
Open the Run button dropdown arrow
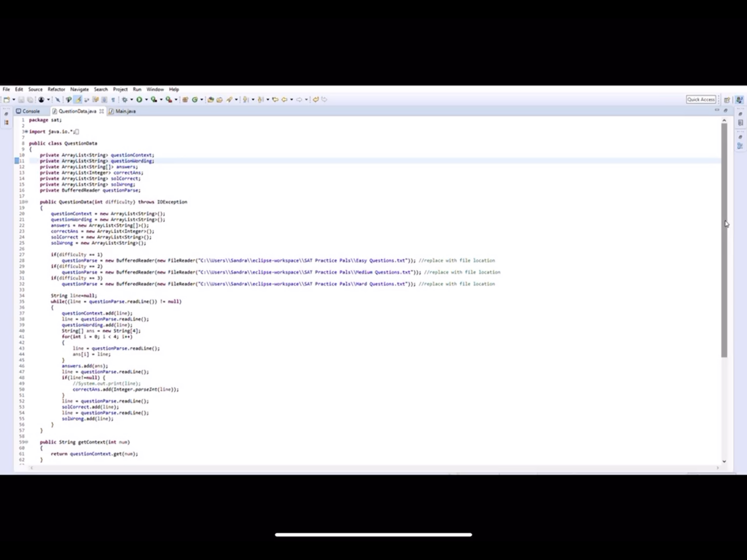click(x=146, y=100)
